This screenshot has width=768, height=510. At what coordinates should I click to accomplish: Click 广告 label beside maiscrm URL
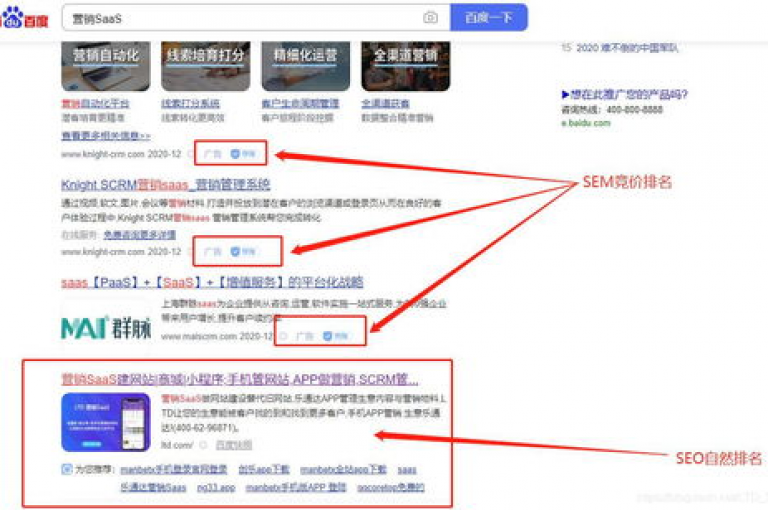point(305,336)
